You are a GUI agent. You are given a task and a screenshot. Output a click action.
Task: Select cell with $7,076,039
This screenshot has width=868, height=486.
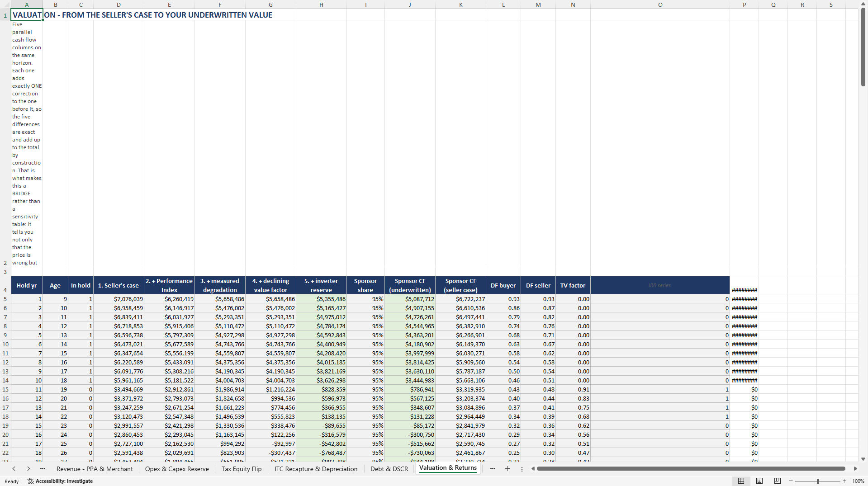point(119,299)
